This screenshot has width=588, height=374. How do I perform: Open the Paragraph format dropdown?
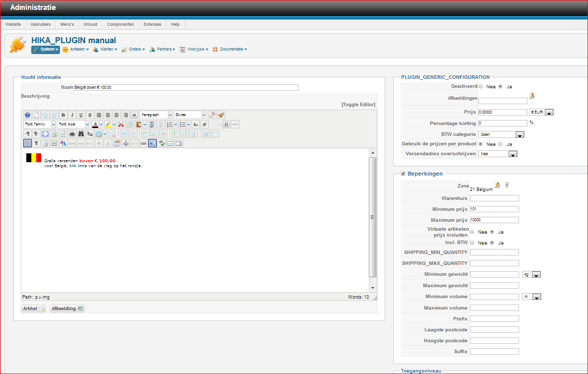click(x=170, y=115)
